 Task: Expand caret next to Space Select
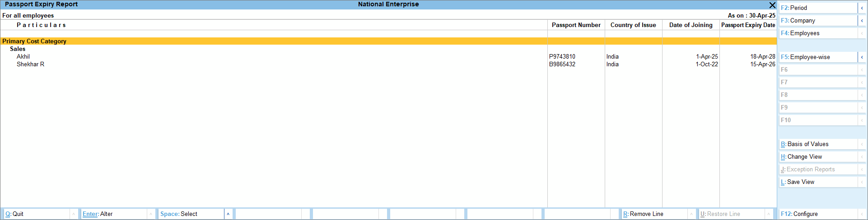pos(228,214)
